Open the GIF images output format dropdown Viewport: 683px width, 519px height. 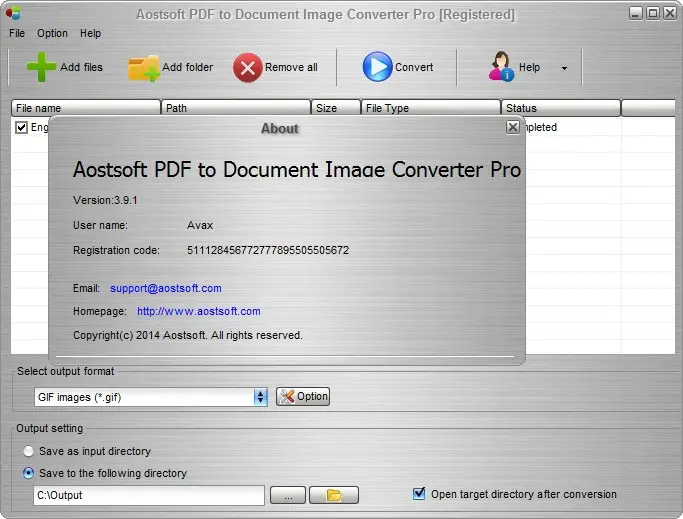click(151, 397)
